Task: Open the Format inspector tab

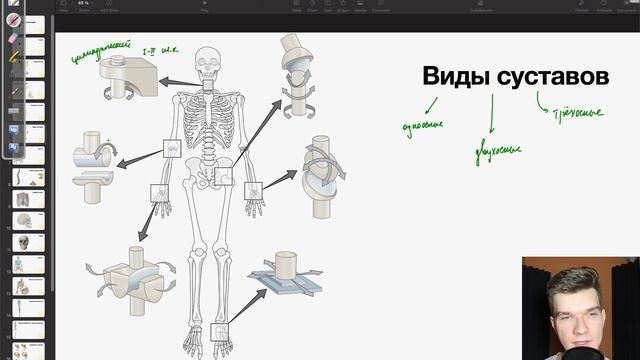Action: click(x=581, y=5)
